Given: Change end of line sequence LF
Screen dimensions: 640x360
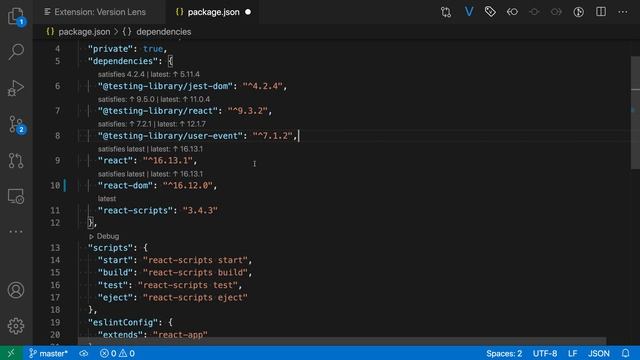Looking at the screenshot, I should (573, 353).
